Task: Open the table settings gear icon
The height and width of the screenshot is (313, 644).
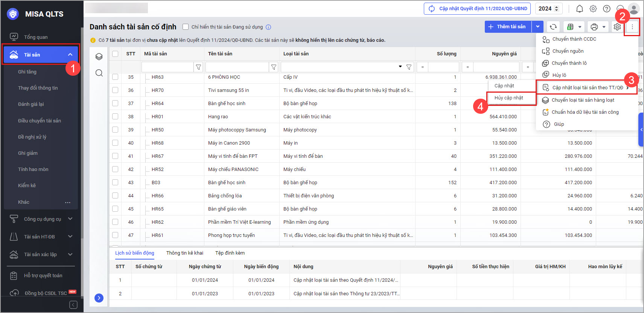Action: [x=617, y=27]
